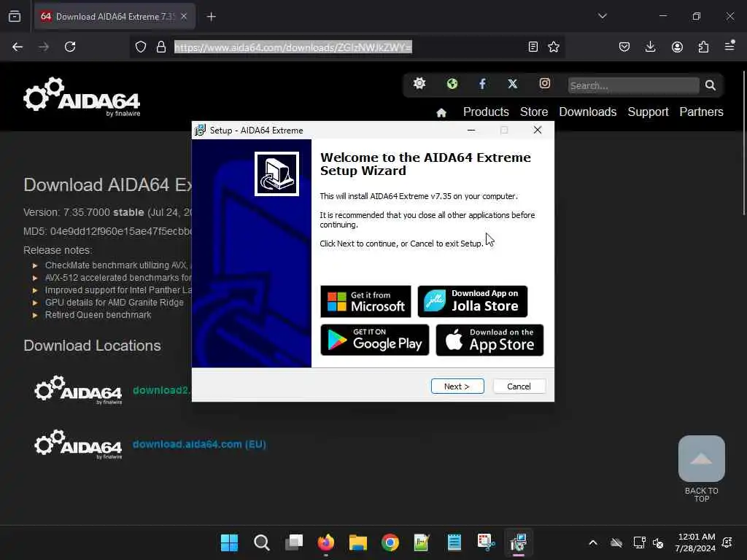
Task: Open Task View on the taskbar
Action: click(x=294, y=542)
